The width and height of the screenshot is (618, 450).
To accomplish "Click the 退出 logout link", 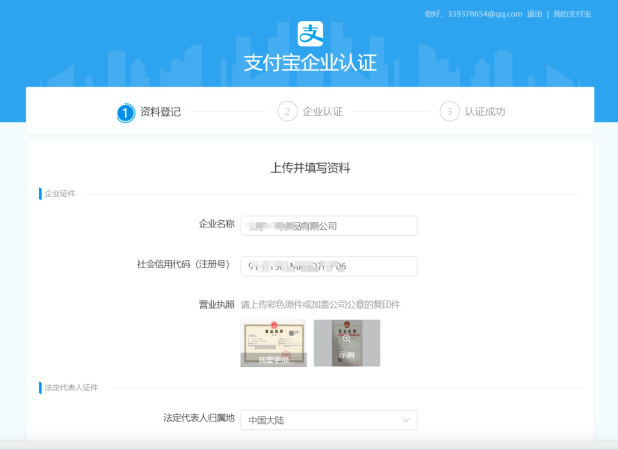I will point(534,14).
